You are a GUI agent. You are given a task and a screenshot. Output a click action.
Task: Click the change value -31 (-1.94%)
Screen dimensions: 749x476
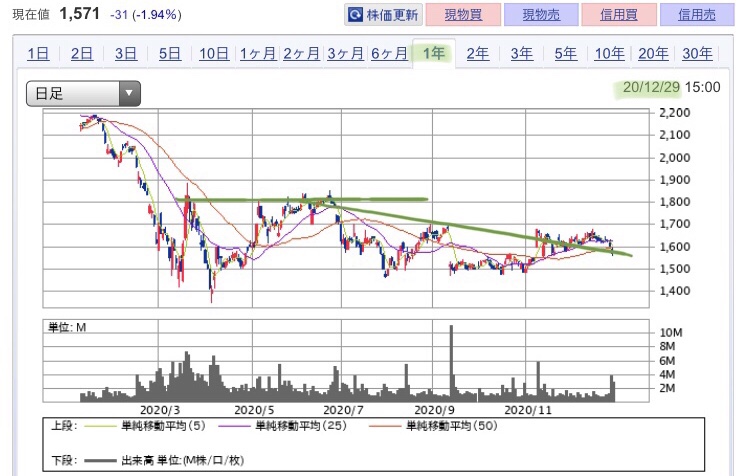pos(146,15)
